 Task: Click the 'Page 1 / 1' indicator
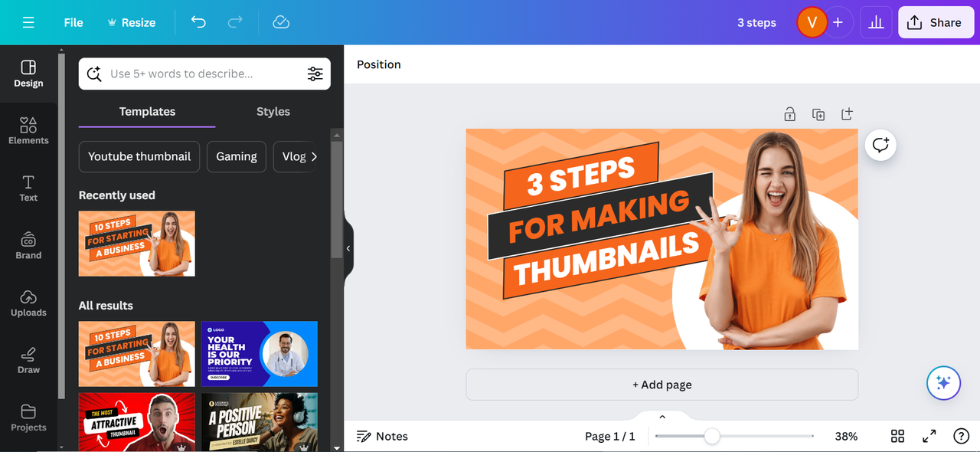click(610, 436)
